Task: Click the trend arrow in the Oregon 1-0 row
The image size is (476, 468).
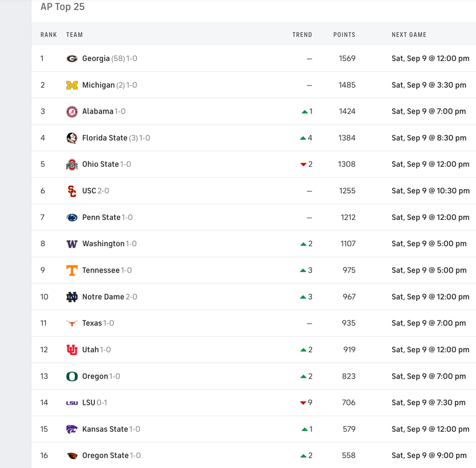Action: pyautogui.click(x=303, y=377)
